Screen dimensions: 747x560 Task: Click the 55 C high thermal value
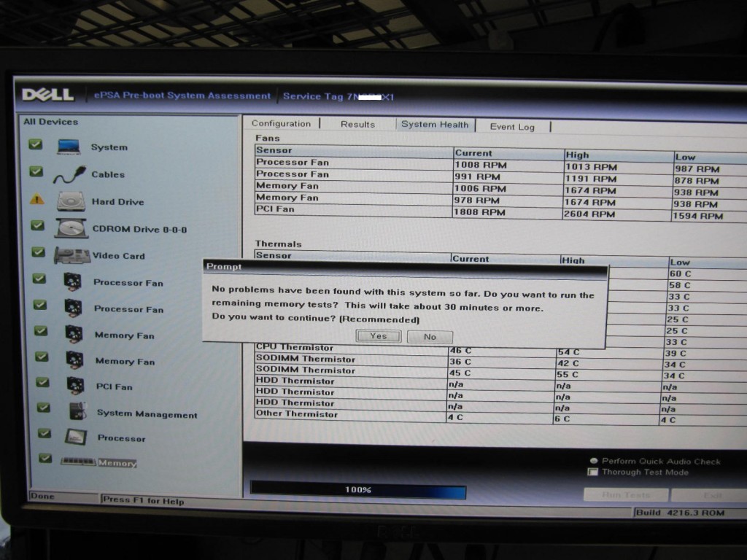pos(569,374)
